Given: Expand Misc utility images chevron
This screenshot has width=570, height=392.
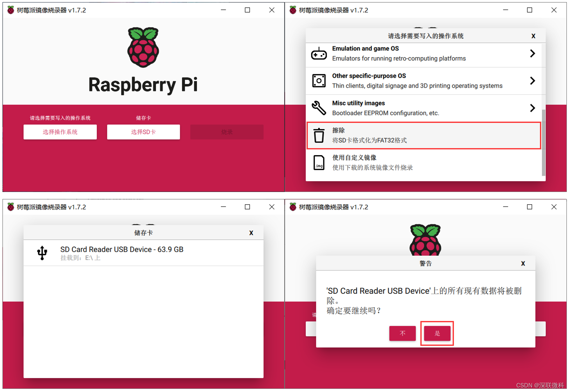Looking at the screenshot, I should click(532, 108).
